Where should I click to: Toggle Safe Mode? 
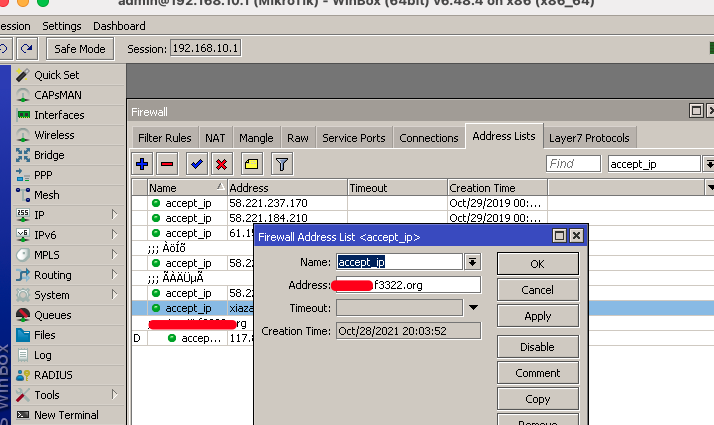point(80,49)
